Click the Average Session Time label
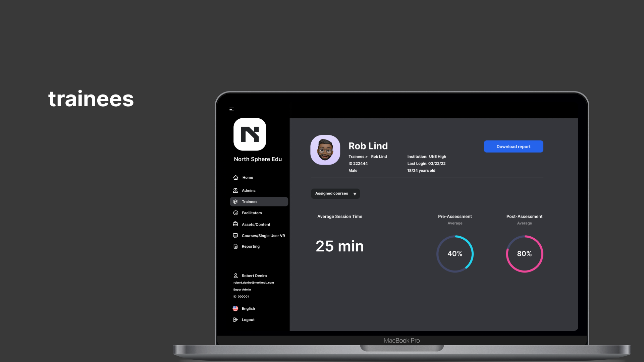644x362 pixels. [340, 217]
